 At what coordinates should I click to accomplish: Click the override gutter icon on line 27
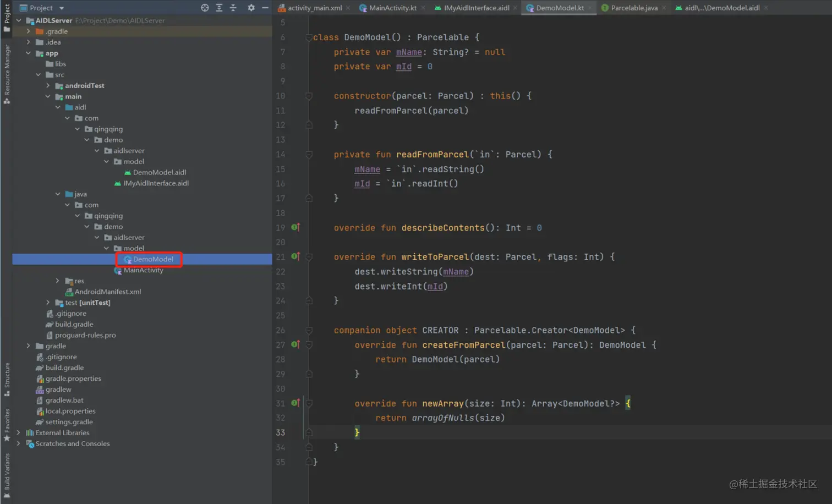[295, 344]
